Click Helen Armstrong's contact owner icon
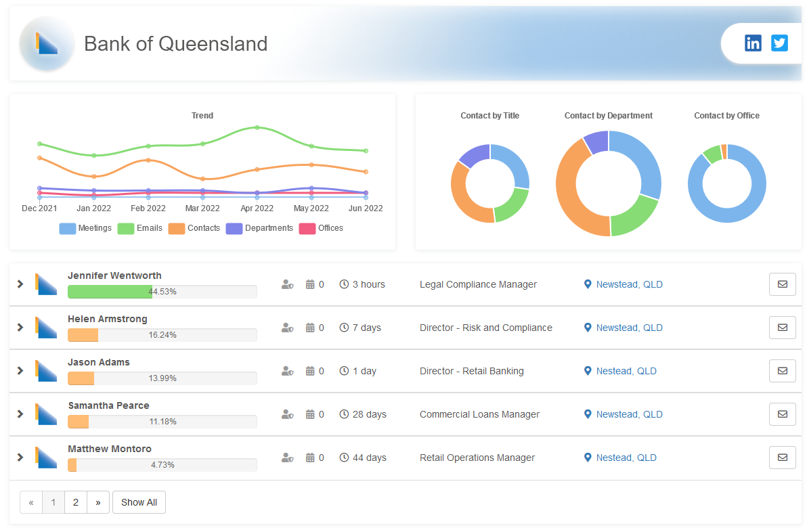809x532 pixels. pyautogui.click(x=287, y=328)
